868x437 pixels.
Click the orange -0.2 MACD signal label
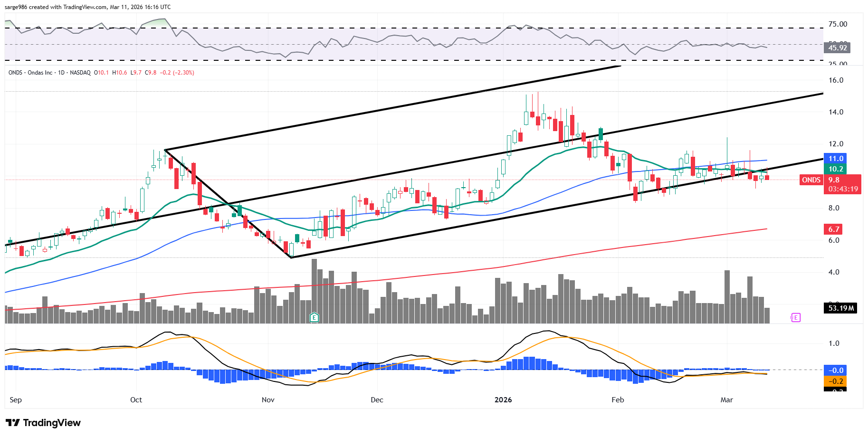836,381
